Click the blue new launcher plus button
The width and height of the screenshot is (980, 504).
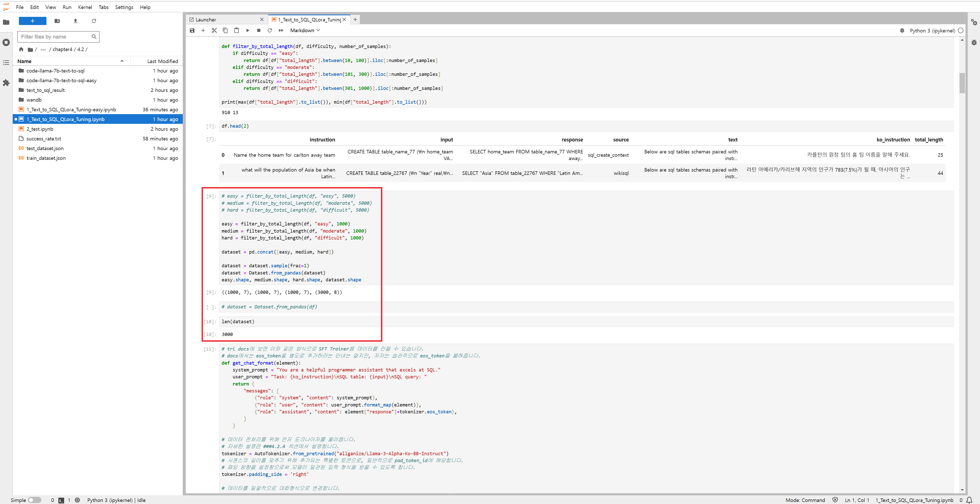(x=33, y=21)
